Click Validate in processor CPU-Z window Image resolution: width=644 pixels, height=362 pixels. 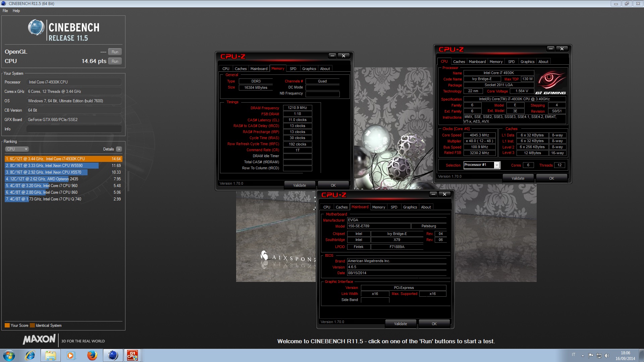pyautogui.click(x=518, y=178)
